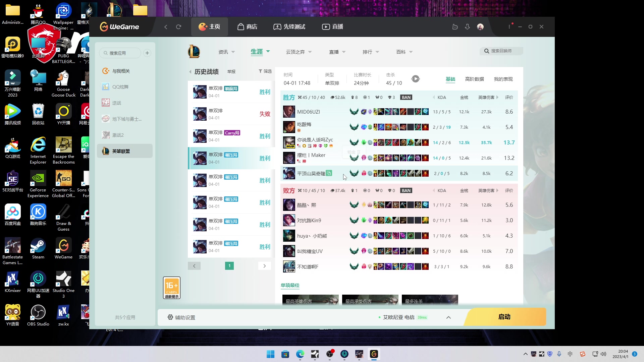Click the refresh icon in top bar
Image resolution: width=644 pixels, height=362 pixels.
(x=178, y=27)
